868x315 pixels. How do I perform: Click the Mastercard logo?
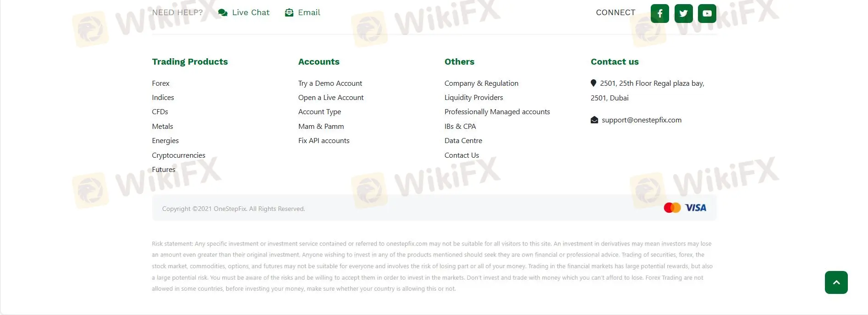[x=672, y=208]
